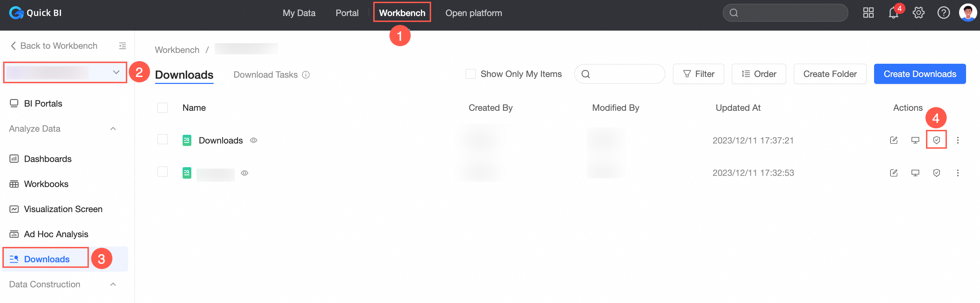Open more actions in 17:32:53 row
This screenshot has width=980, height=303.
tap(958, 173)
